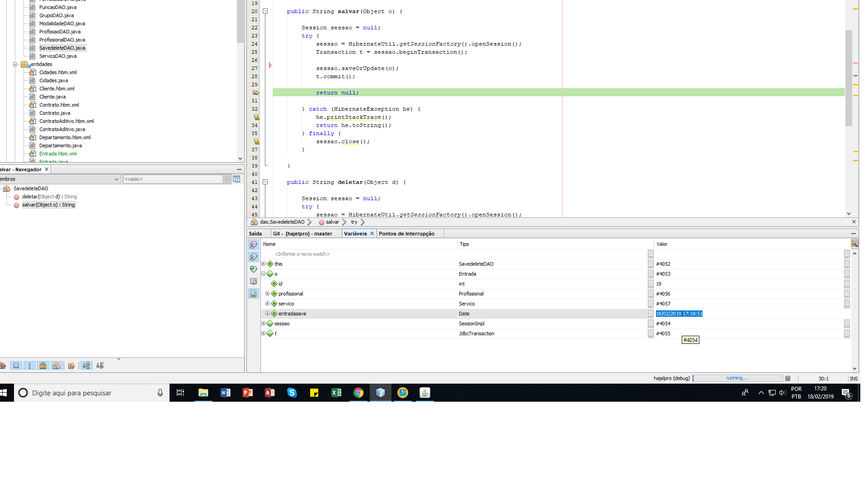Select the Variáveis tab
The width and height of the screenshot is (868, 488).
coord(355,234)
